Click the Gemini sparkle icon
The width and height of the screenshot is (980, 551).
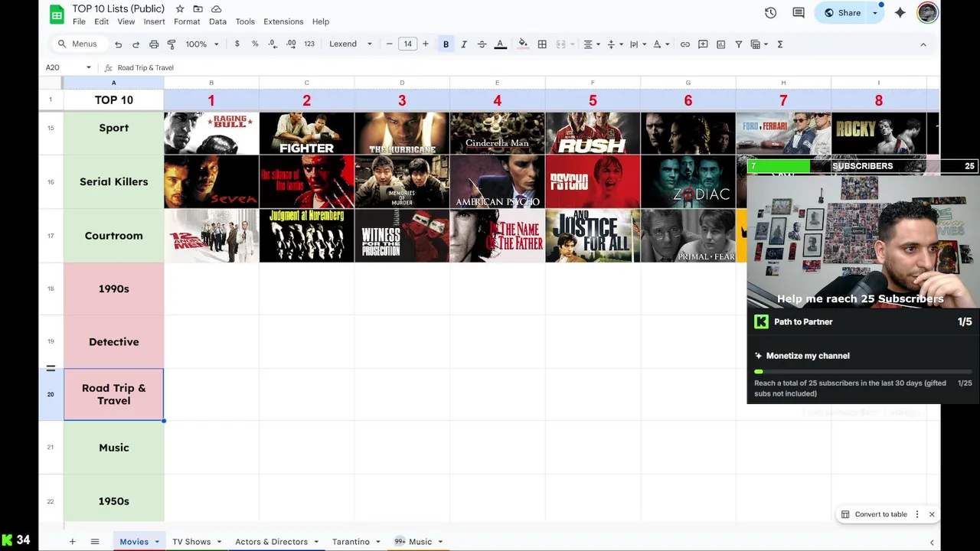(900, 13)
